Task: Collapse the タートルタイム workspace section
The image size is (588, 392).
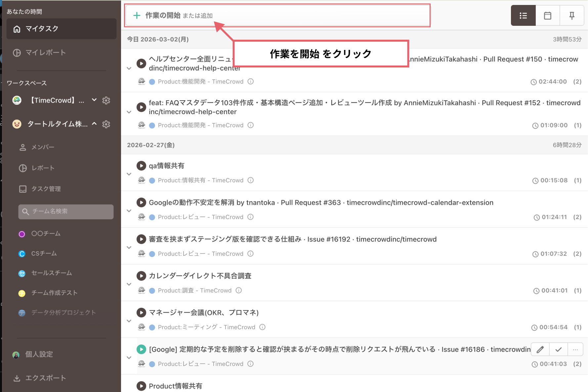Action: (x=94, y=124)
